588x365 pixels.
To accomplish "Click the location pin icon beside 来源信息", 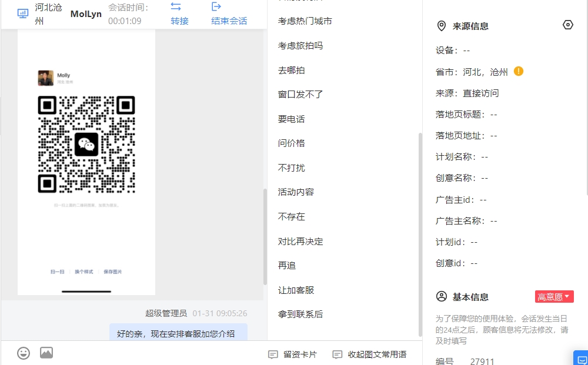I will click(x=442, y=26).
